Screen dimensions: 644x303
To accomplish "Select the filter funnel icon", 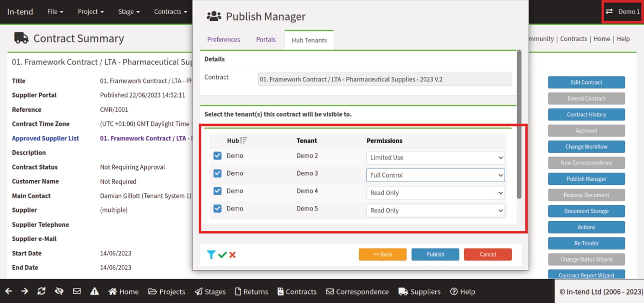I will pyautogui.click(x=211, y=254).
